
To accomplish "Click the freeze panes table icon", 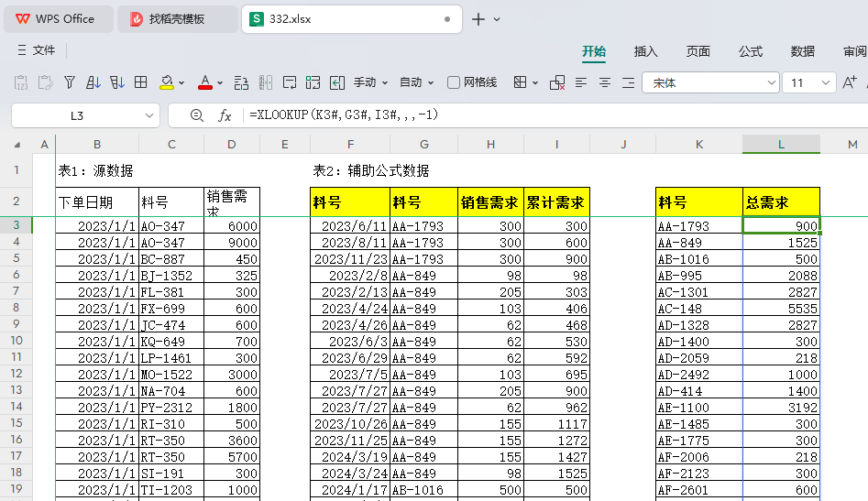I will pyautogui.click(x=520, y=83).
